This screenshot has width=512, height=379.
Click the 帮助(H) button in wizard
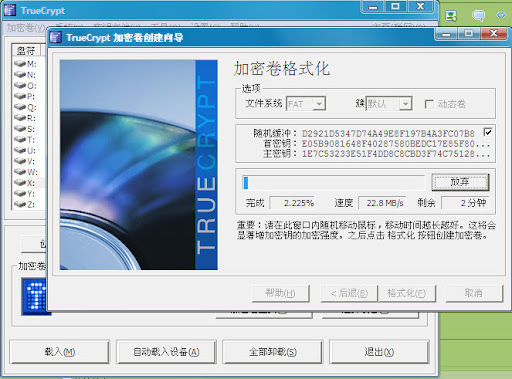pyautogui.click(x=280, y=293)
